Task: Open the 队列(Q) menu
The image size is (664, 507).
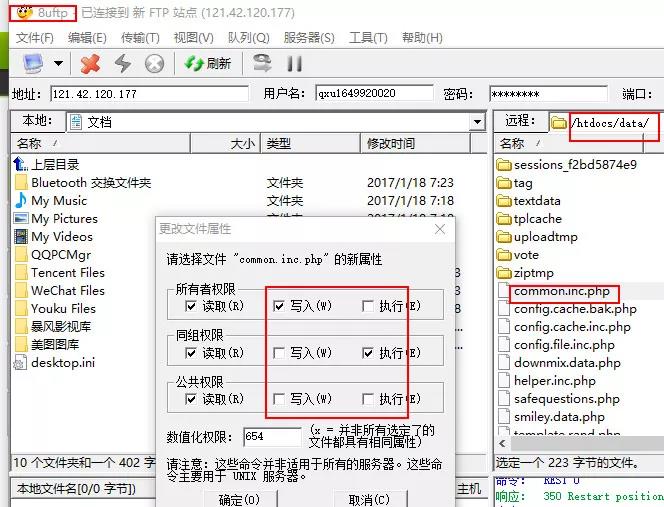Action: (x=249, y=38)
